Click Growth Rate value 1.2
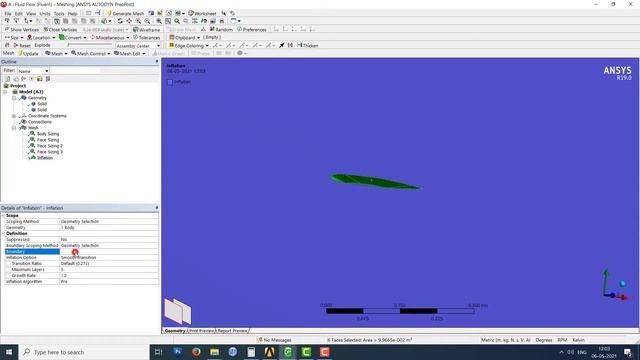 (109, 276)
